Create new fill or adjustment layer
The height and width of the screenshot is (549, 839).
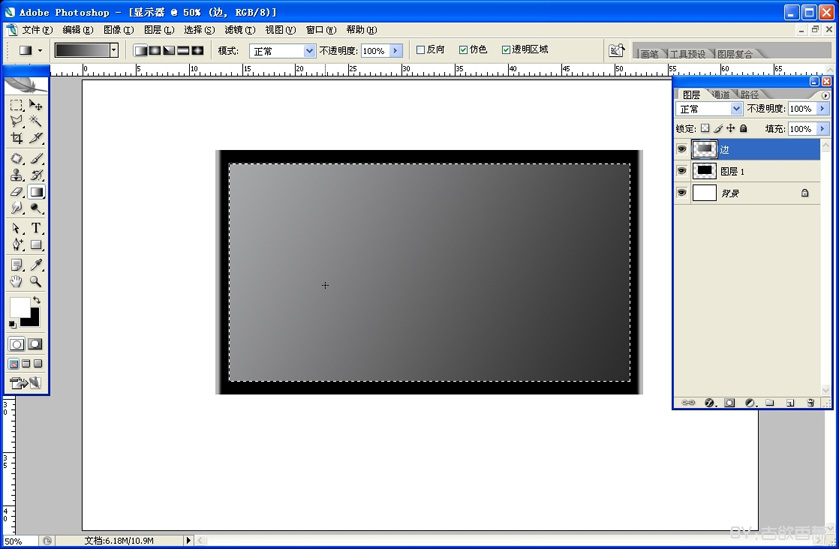(750, 402)
